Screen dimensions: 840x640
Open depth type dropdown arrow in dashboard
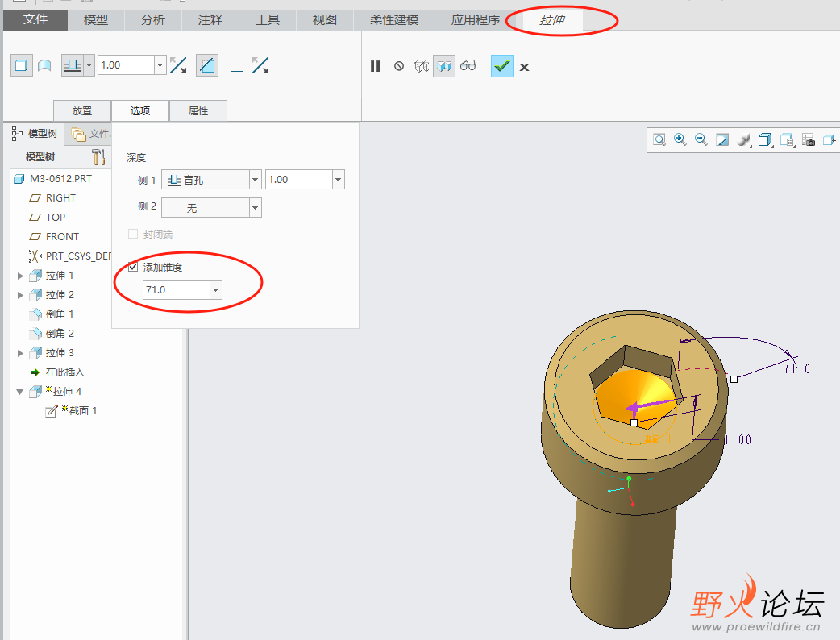(89, 66)
